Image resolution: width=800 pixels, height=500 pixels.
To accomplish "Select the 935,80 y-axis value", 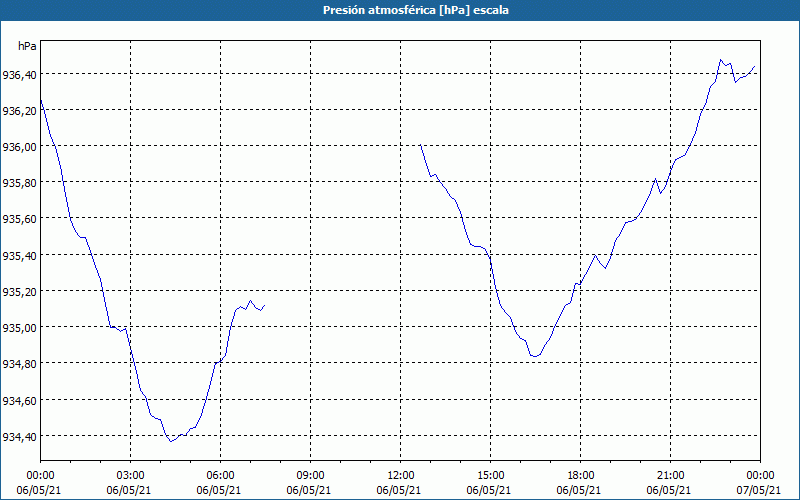I will (19, 184).
